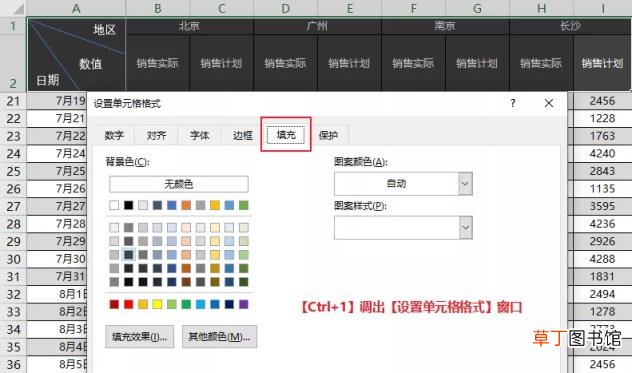Select row header 27
The image size is (632, 373).
click(13, 206)
